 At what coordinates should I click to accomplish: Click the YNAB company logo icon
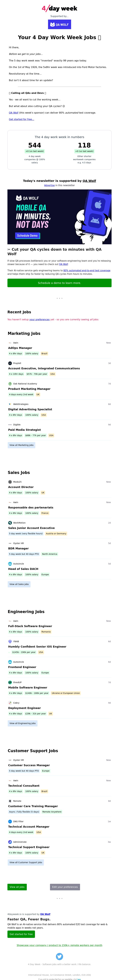tap(10, 641)
